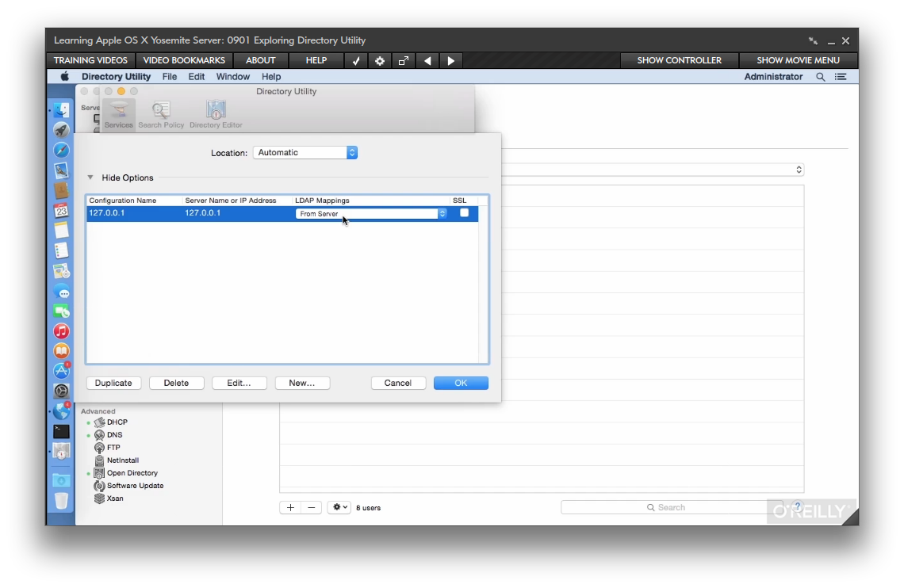This screenshot has height=588, width=904.
Task: Open Messages speech bubble icon in Dock
Action: 61,292
